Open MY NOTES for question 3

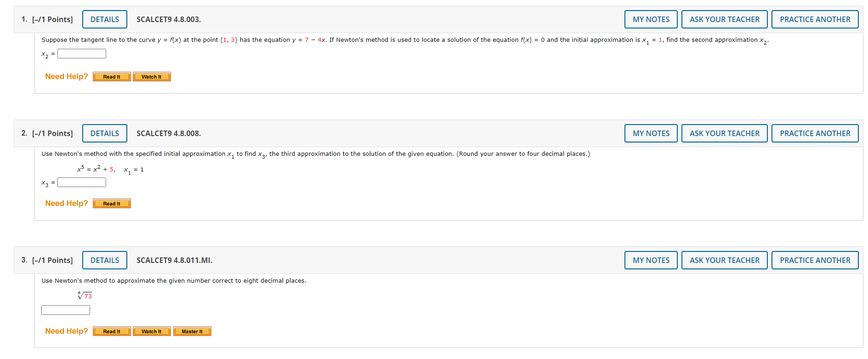(650, 260)
